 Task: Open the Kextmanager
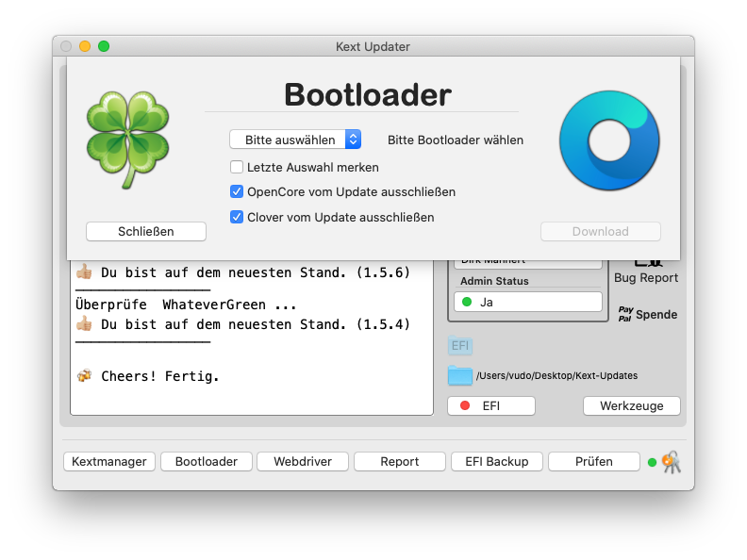(109, 461)
